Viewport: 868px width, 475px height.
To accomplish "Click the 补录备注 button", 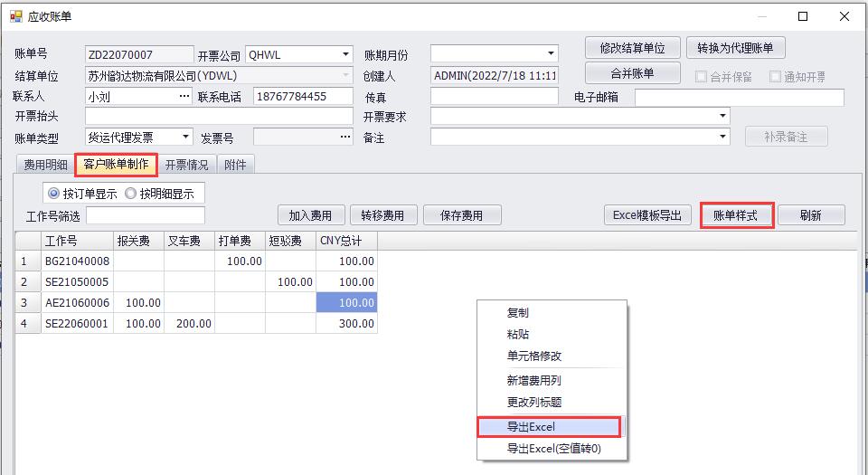I will click(x=786, y=137).
